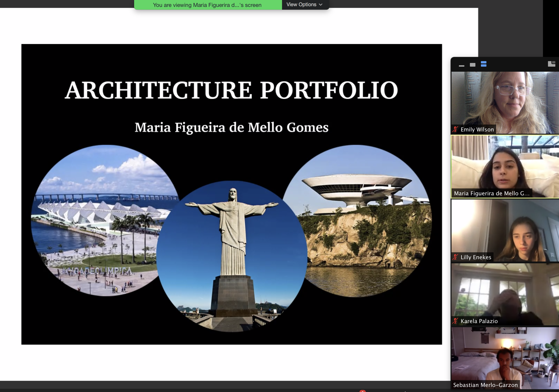Click Emily Wilson's muted microphone icon

click(x=455, y=129)
